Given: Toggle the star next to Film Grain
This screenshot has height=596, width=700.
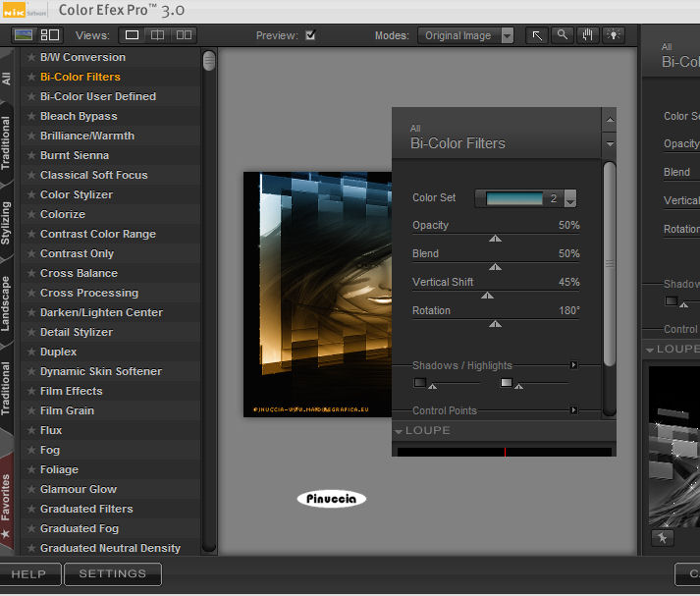Looking at the screenshot, I should (31, 410).
